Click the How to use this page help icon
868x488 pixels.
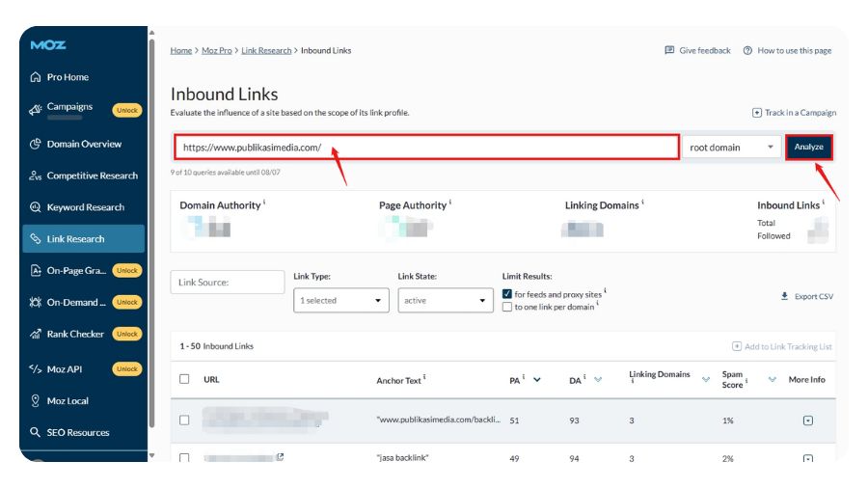[747, 50]
